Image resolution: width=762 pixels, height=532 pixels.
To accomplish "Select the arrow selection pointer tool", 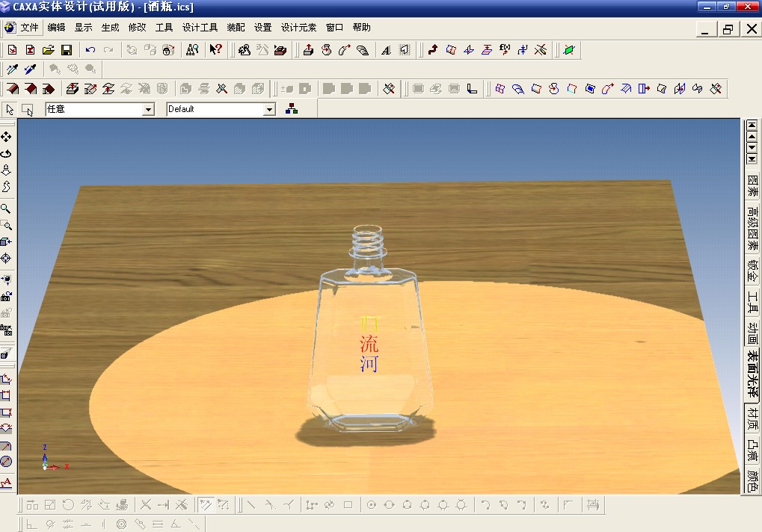I will pos(9,110).
